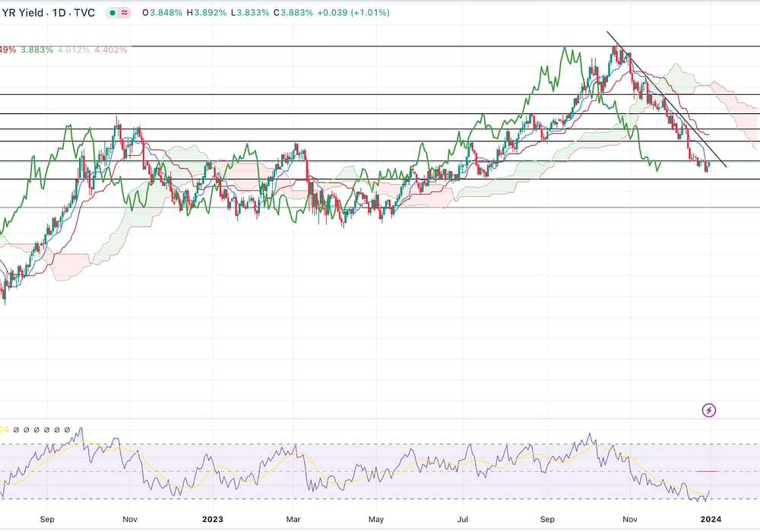
Task: Click the pale red 4.402% indicator value
Action: click(x=110, y=49)
